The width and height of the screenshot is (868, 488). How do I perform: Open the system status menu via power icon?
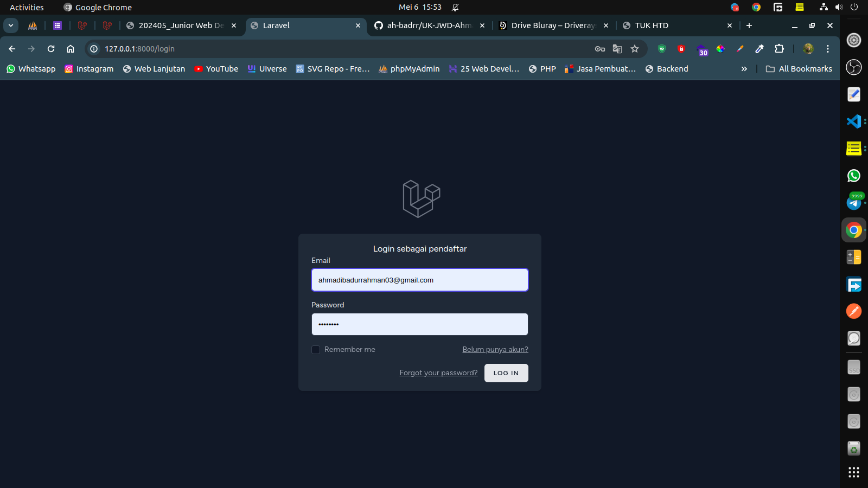pyautogui.click(x=854, y=7)
